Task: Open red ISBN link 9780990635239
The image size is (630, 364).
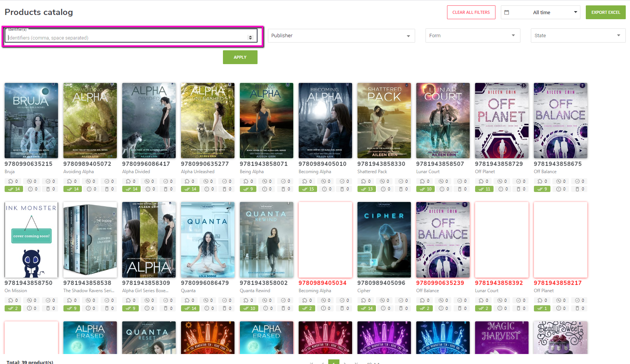Action: pyautogui.click(x=440, y=283)
